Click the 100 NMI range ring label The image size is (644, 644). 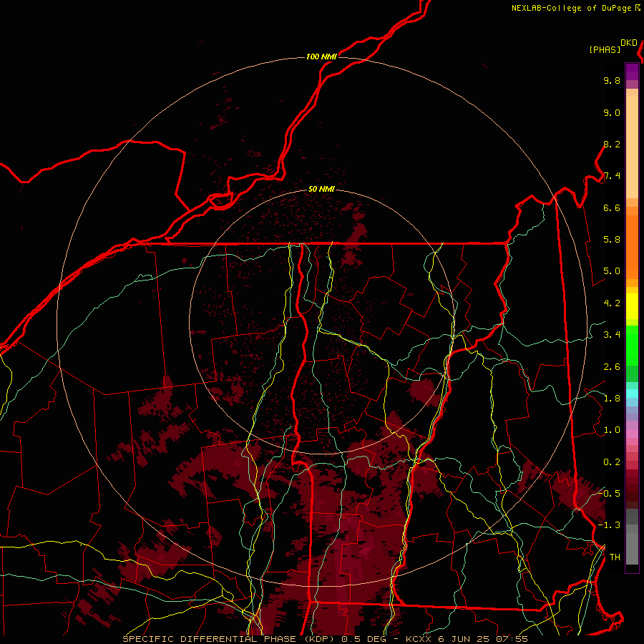[321, 57]
